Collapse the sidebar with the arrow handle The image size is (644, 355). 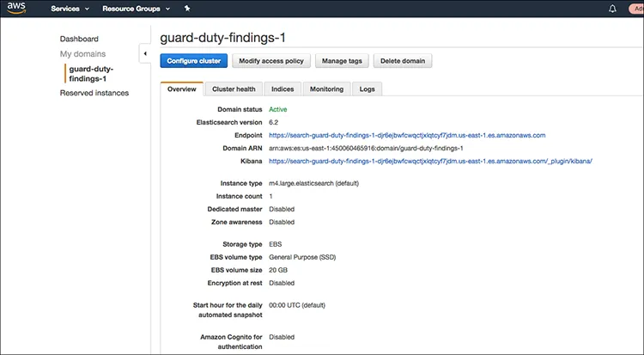pos(145,53)
